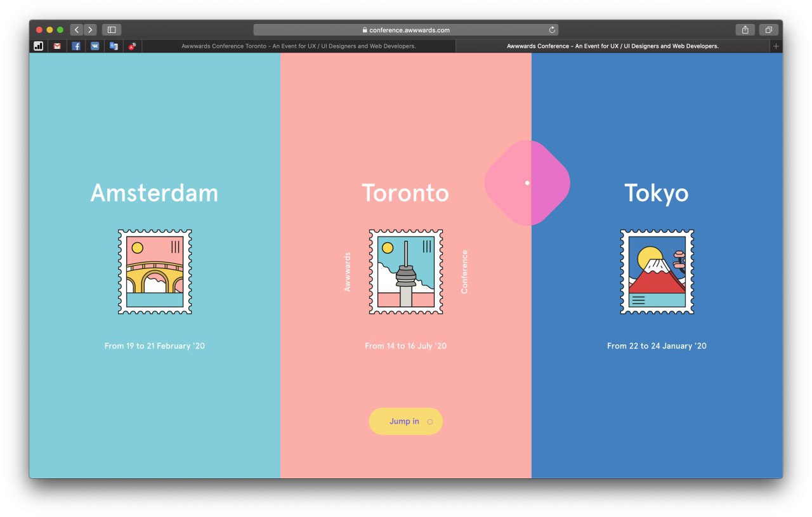This screenshot has width=812, height=517.
Task: Minimize the window with yellow button
Action: pos(49,30)
